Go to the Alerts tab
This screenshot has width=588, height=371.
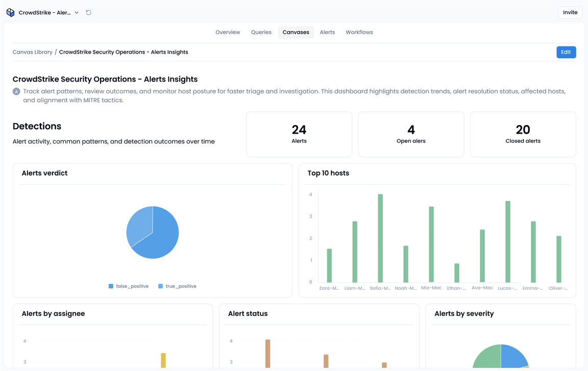(327, 32)
